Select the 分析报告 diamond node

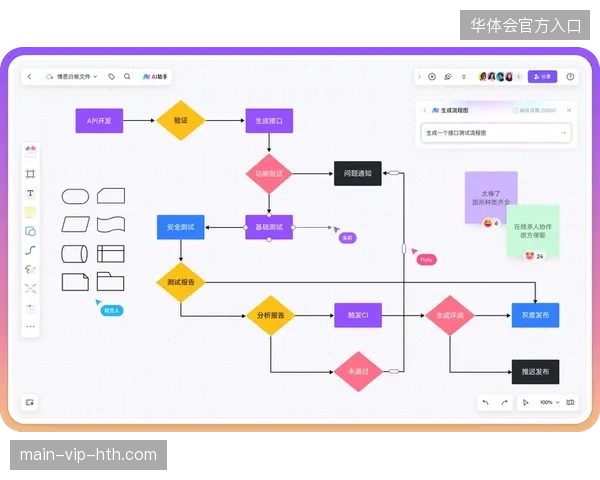pos(271,315)
